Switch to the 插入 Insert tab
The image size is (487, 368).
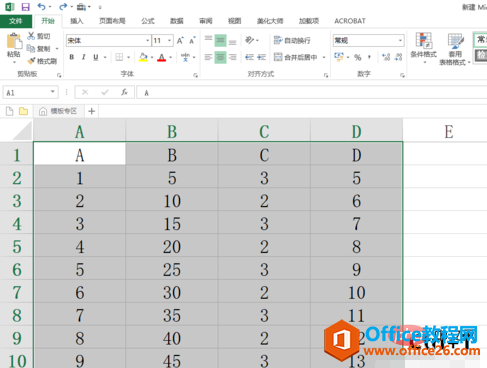pyautogui.click(x=77, y=21)
